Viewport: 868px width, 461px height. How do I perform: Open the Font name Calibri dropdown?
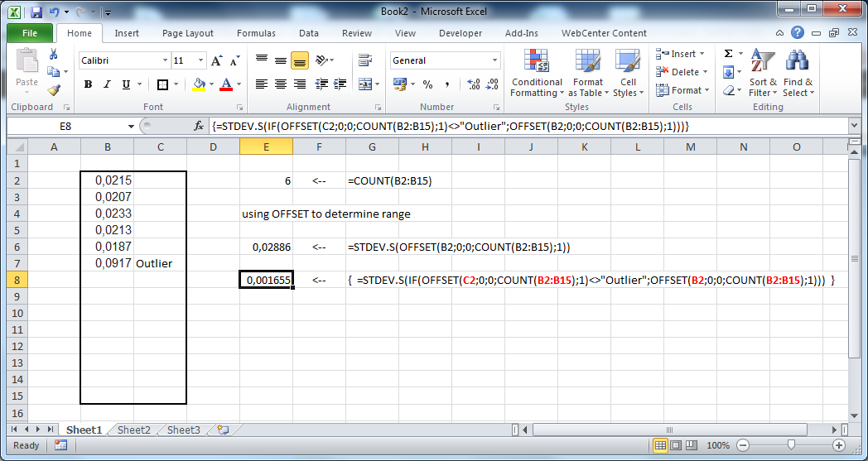(x=165, y=60)
